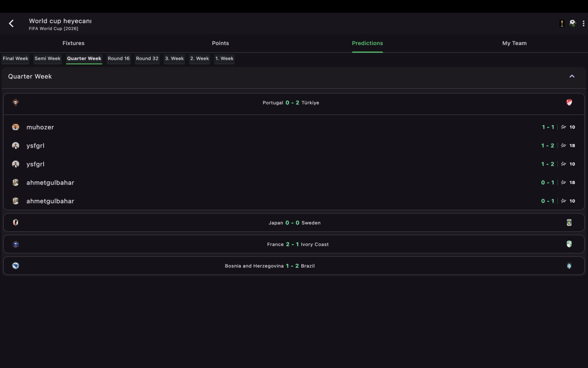
Task: Click Bosnia and Herzegovina crest icon
Action: (16, 265)
